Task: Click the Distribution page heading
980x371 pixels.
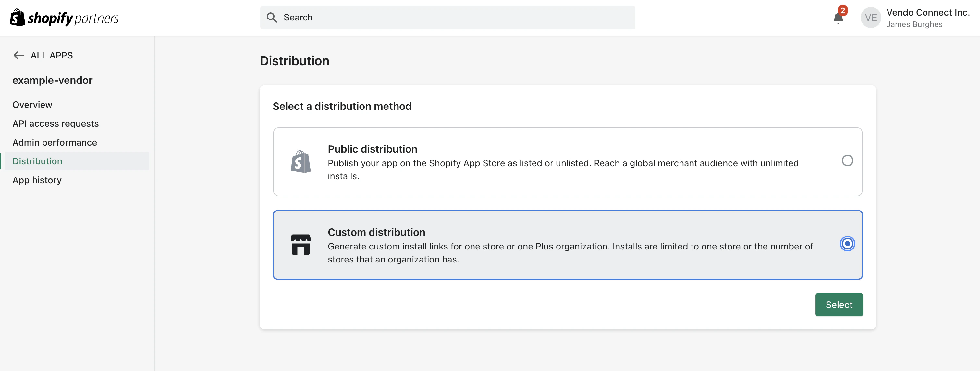Action: coord(294,61)
